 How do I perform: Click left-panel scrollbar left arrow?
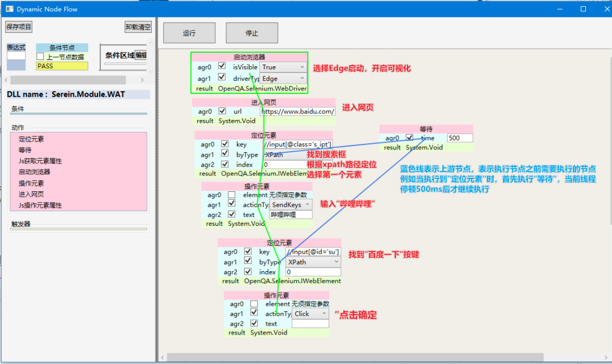click(6, 80)
